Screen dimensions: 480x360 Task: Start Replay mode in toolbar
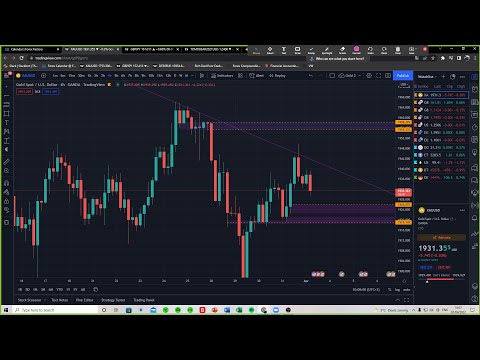coord(277,76)
